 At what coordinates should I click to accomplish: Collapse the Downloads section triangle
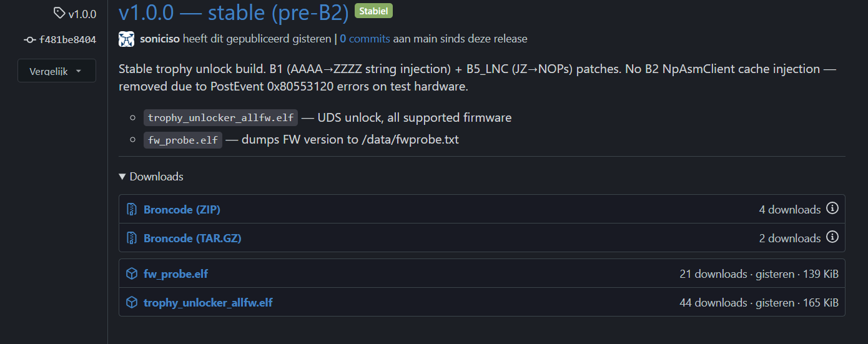[x=122, y=177]
